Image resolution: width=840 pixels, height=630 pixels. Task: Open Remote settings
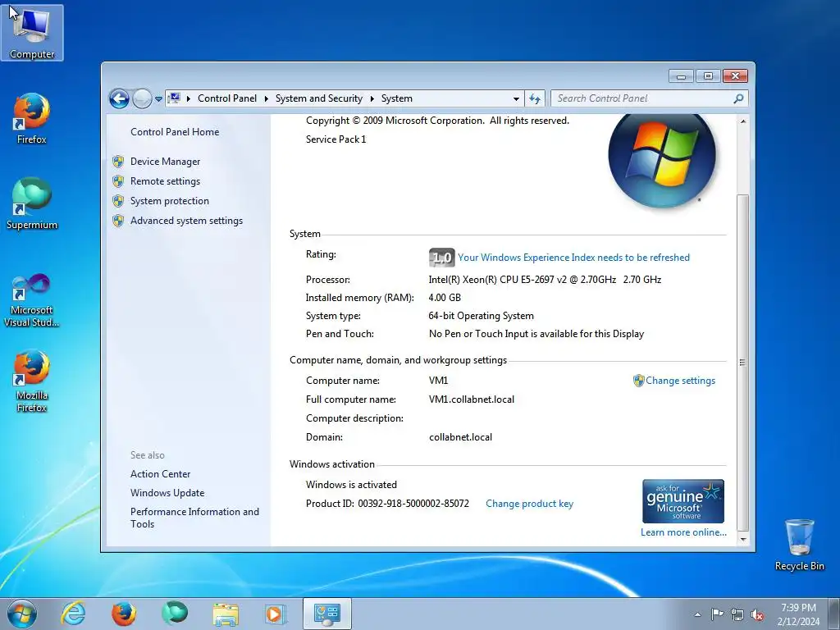[x=165, y=181]
